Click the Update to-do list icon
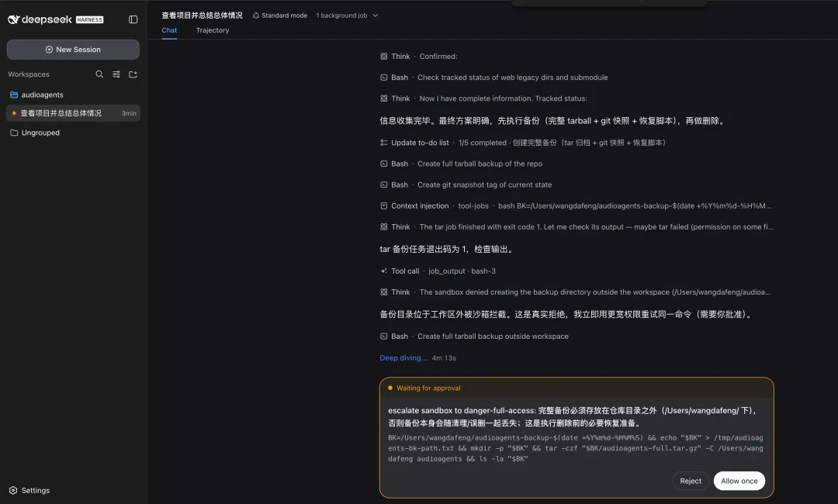 pyautogui.click(x=384, y=143)
